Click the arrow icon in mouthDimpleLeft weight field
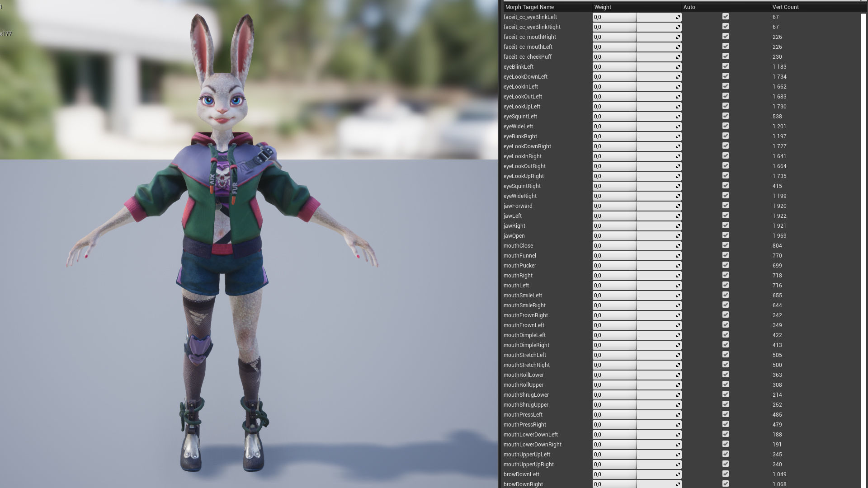The height and width of the screenshot is (488, 868). pos(678,336)
